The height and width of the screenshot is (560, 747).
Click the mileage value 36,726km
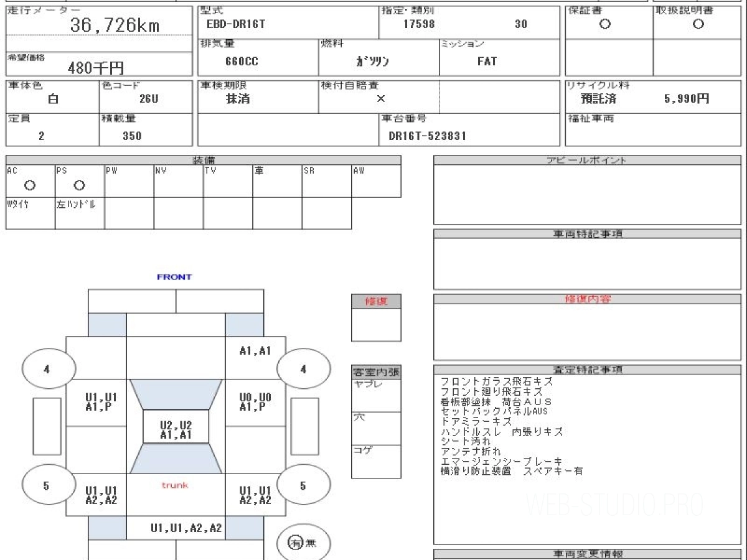115,25
